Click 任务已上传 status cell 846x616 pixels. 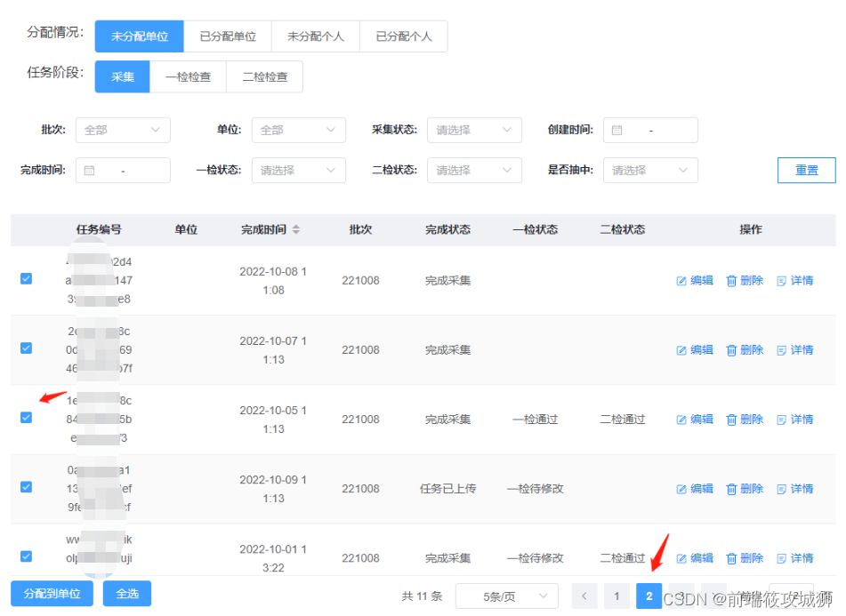[x=447, y=489]
